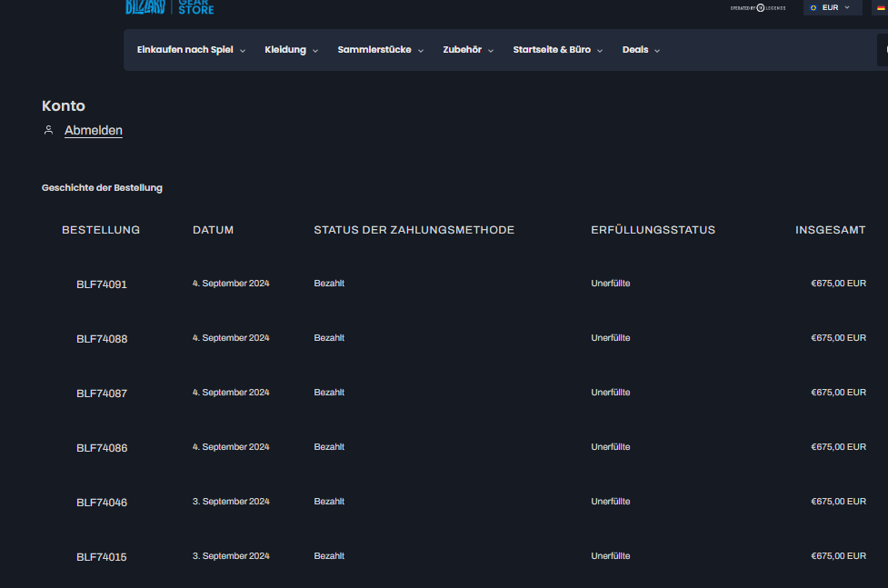
Task: Open order BLF74046
Action: (x=102, y=503)
